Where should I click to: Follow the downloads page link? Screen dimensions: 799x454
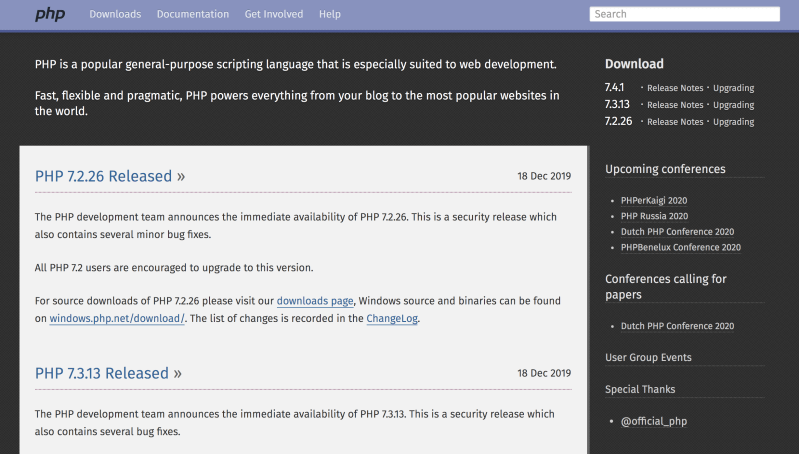(x=315, y=301)
